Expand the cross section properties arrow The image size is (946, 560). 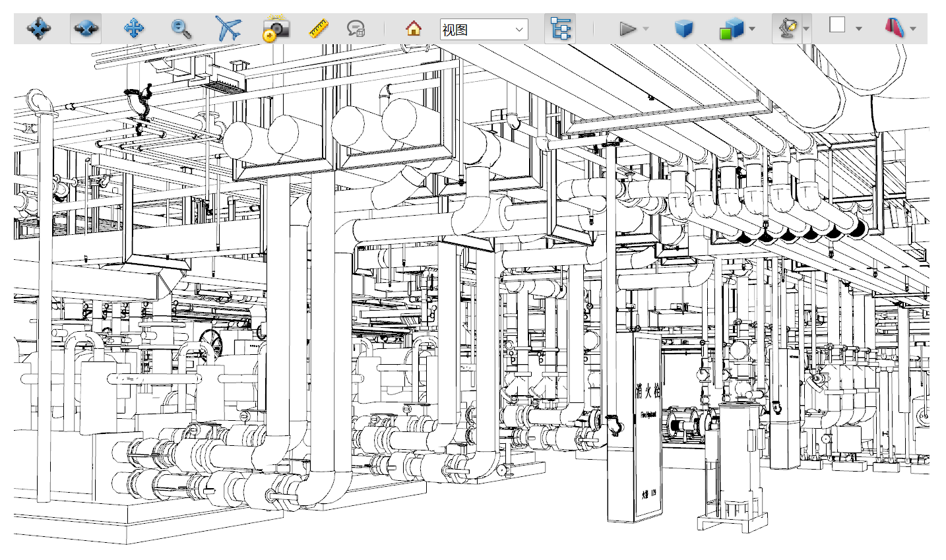913,29
